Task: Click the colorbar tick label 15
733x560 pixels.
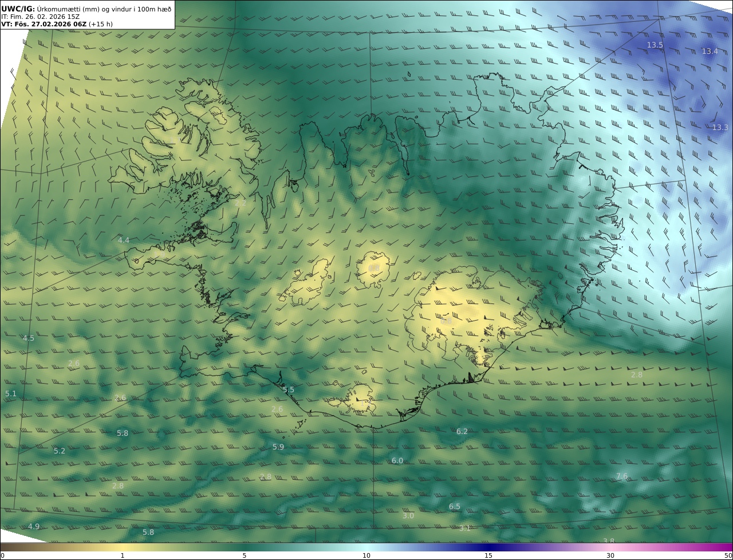Action: click(488, 555)
